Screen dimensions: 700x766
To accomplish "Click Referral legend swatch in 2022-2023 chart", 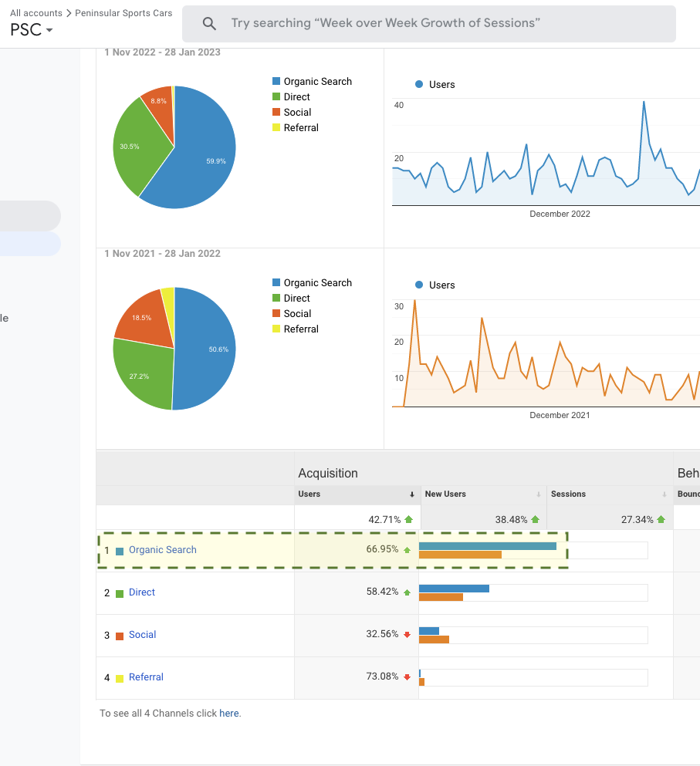I will tap(276, 127).
